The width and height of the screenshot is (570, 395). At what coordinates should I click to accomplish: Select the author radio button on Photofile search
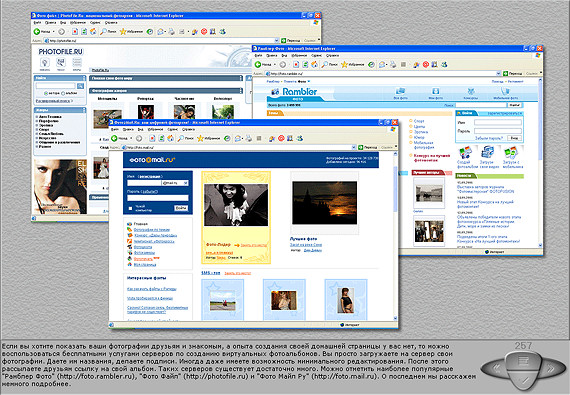click(x=46, y=93)
